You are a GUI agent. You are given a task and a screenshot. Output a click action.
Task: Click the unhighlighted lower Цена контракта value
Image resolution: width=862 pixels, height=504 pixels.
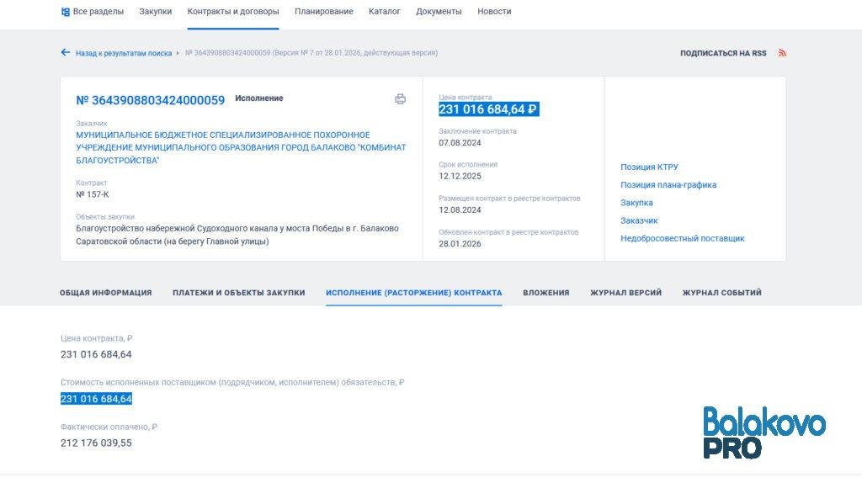point(96,354)
